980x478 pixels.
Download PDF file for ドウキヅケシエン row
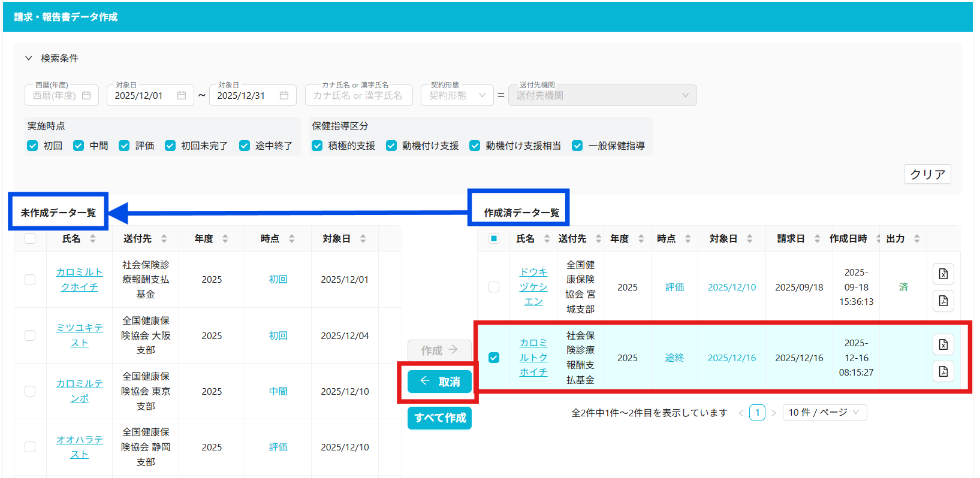pos(943,301)
